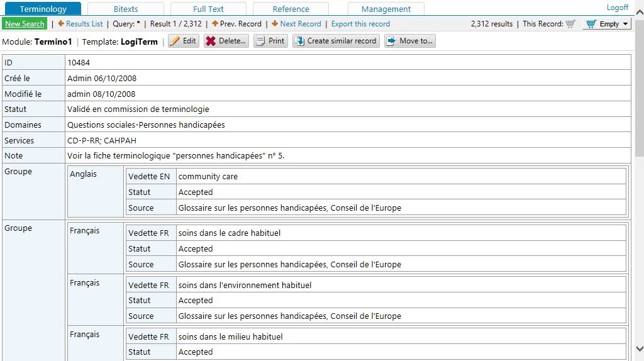Go to Prev. Record
The height and width of the screenshot is (361, 644).
click(236, 24)
